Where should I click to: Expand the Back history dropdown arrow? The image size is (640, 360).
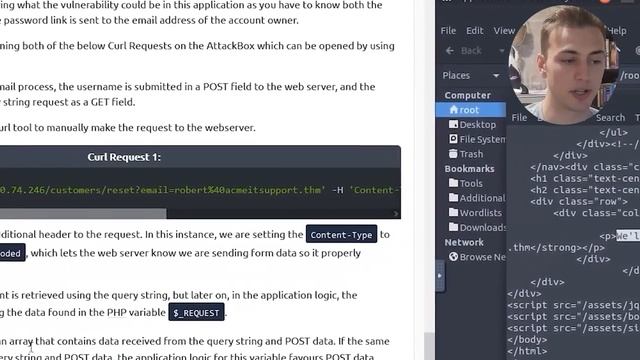click(x=501, y=51)
